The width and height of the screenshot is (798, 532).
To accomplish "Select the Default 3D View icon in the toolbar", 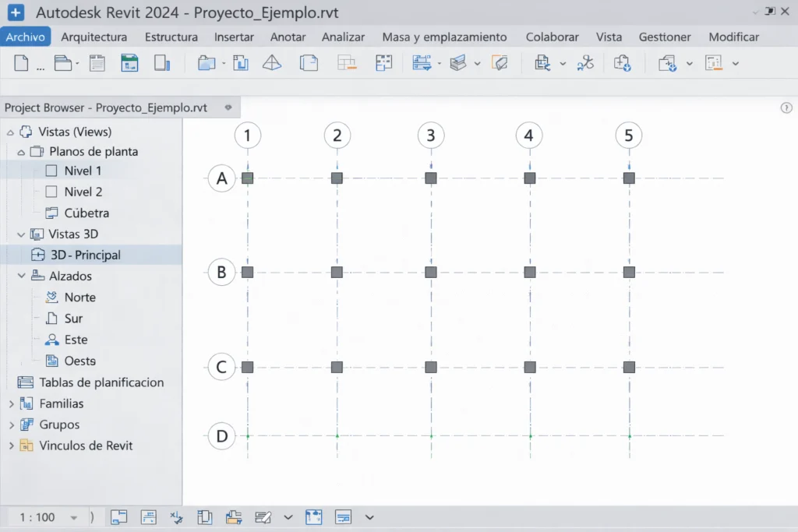I will (x=273, y=63).
